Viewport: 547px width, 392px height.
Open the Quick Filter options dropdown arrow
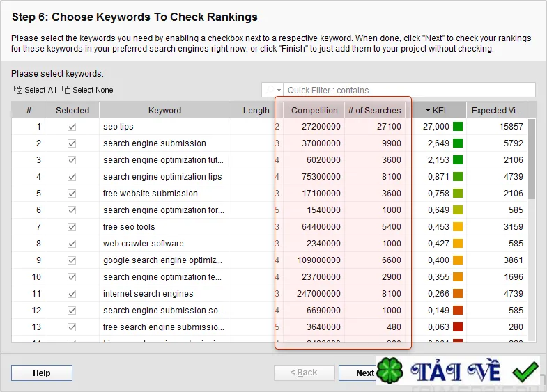click(279, 91)
